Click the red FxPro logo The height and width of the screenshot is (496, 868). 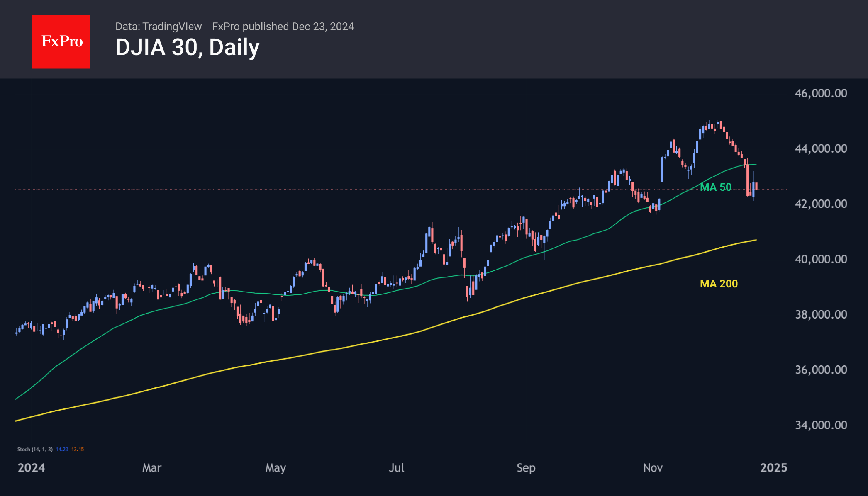pyautogui.click(x=61, y=41)
